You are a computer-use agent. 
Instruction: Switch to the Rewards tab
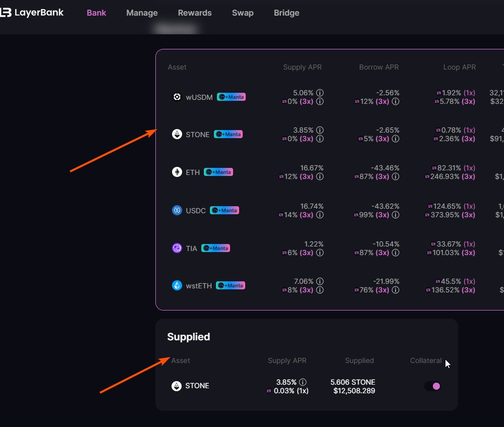(x=195, y=13)
